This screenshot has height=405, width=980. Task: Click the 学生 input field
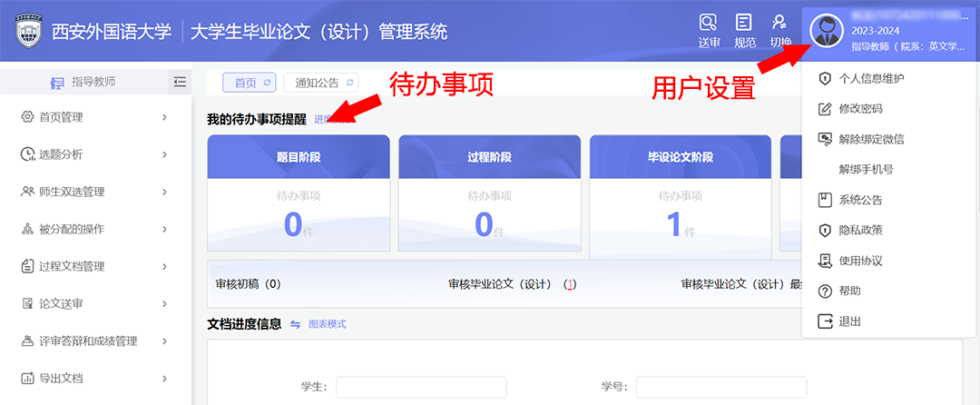pyautogui.click(x=421, y=387)
